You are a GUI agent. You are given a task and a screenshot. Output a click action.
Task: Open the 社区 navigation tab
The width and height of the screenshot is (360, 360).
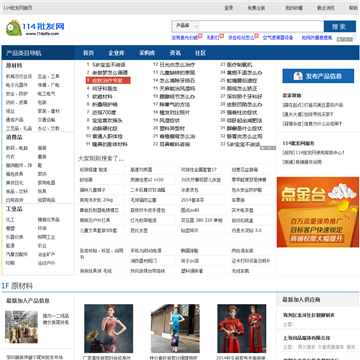[x=200, y=53]
